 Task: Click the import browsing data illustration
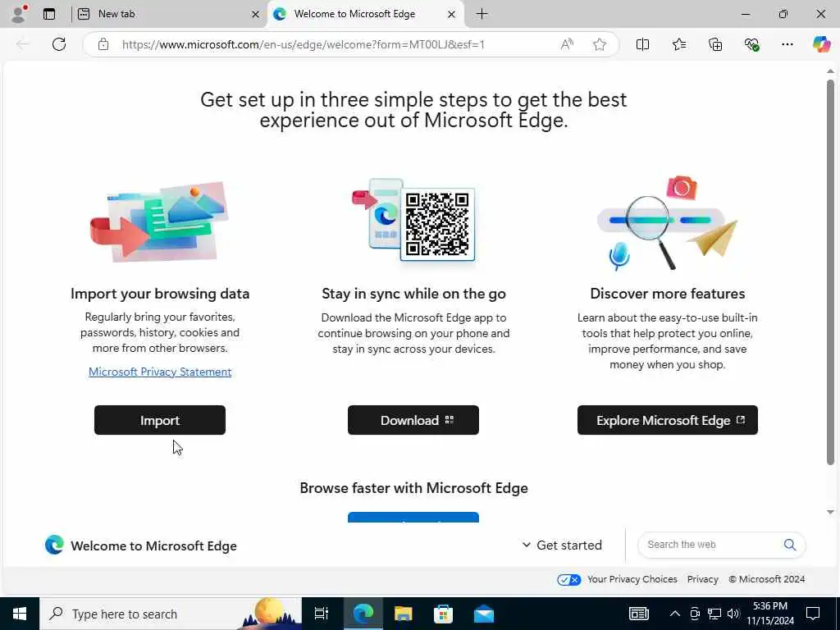(160, 221)
